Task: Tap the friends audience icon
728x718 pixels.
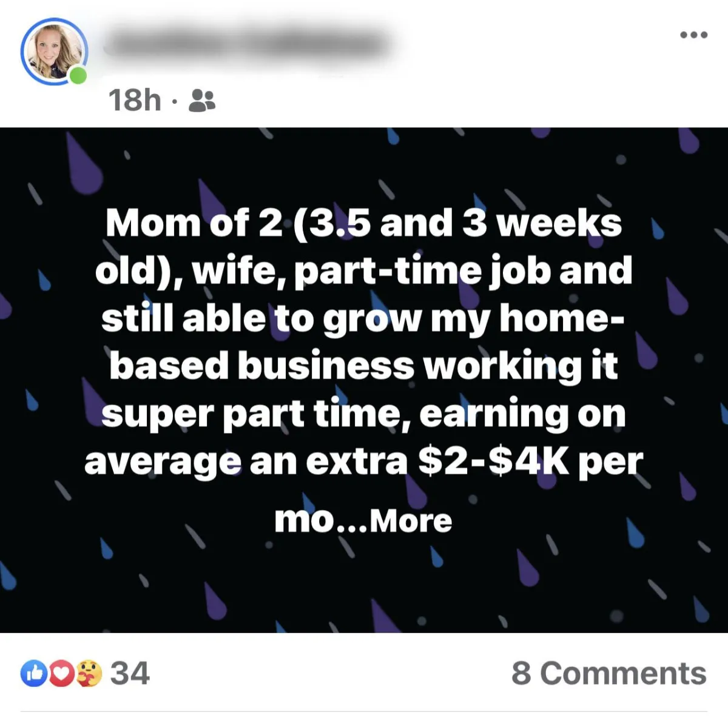Action: click(202, 101)
